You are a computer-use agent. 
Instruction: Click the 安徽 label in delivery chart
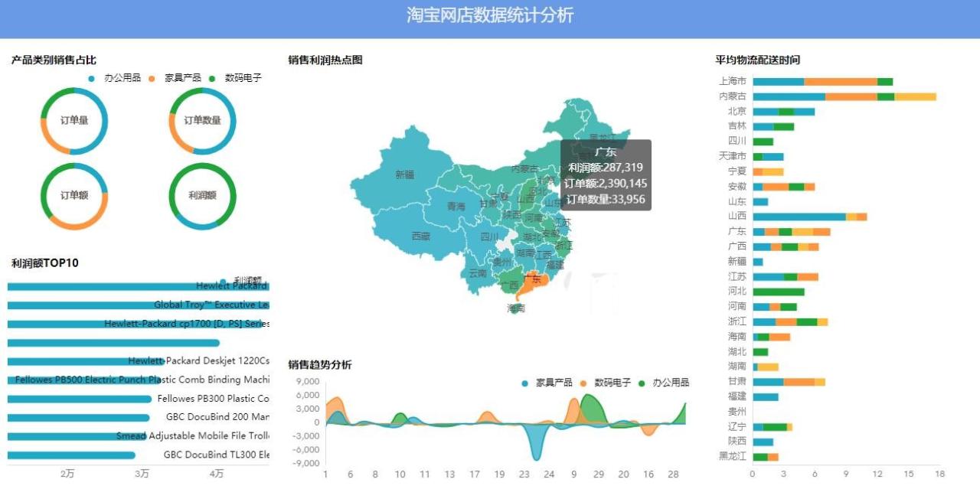pos(737,187)
